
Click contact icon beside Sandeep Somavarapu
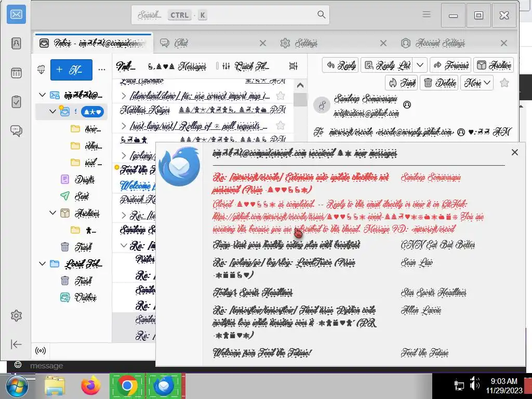(407, 105)
